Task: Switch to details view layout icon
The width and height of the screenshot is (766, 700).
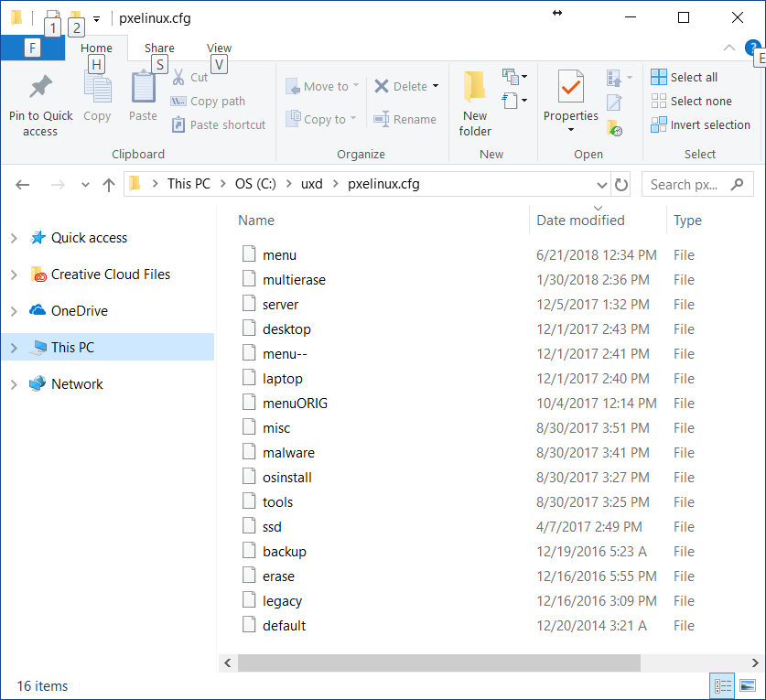Action: coord(722,685)
